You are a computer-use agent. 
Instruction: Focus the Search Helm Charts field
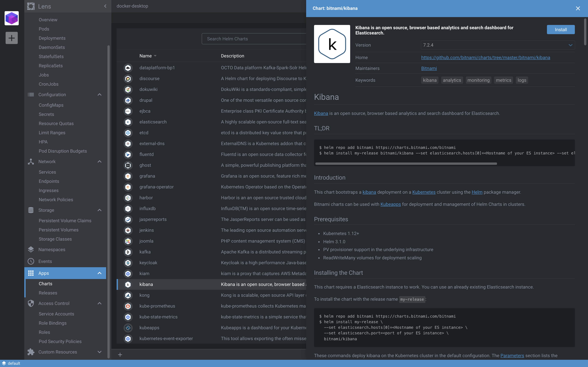click(254, 39)
